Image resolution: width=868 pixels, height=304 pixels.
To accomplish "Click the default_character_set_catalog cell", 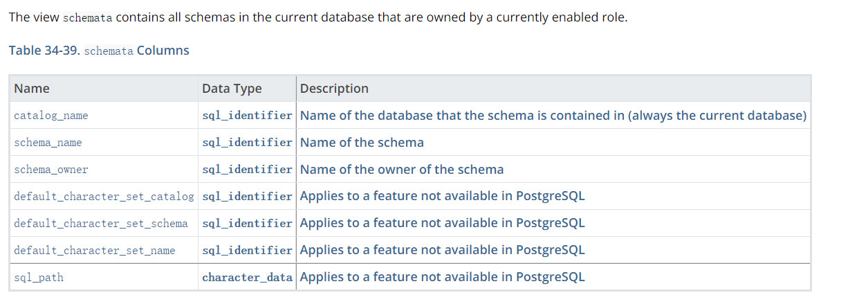I will coord(104,197).
